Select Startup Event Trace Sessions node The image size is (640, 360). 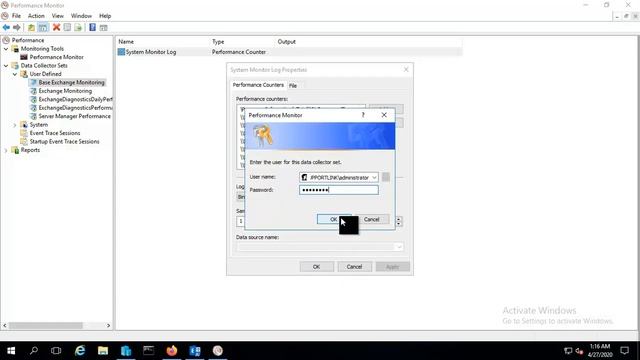pyautogui.click(x=64, y=142)
